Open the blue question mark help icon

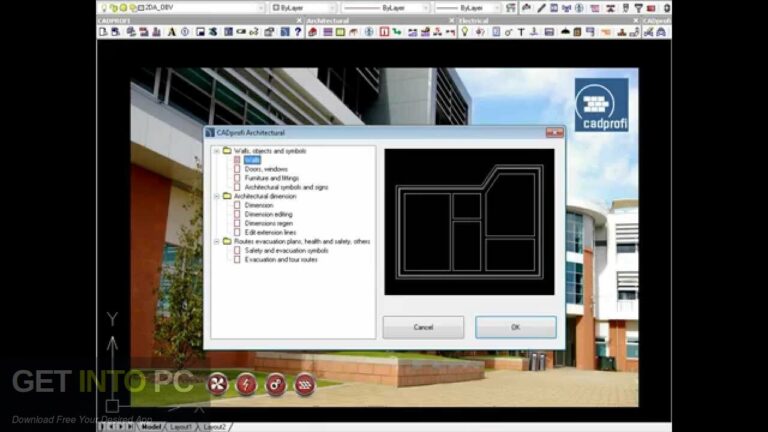[x=298, y=32]
